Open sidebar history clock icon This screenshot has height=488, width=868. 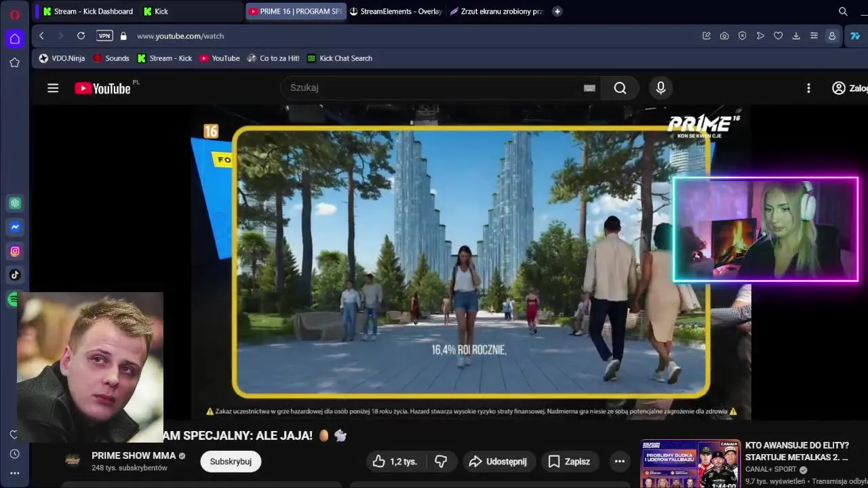[x=14, y=454]
